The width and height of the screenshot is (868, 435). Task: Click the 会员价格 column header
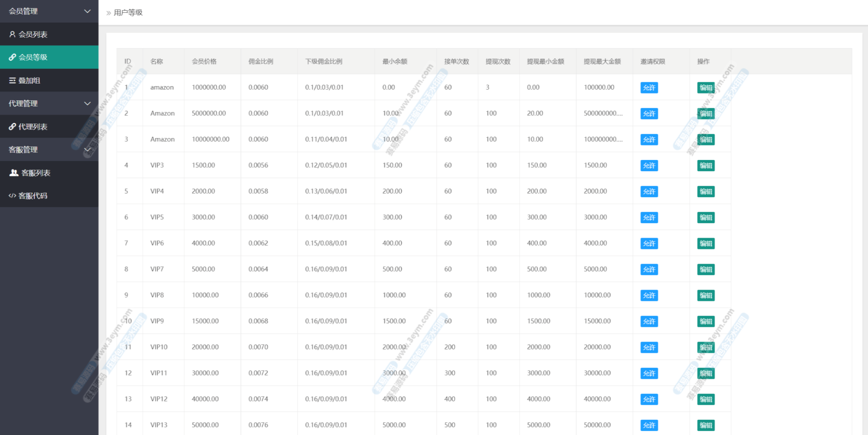point(204,61)
